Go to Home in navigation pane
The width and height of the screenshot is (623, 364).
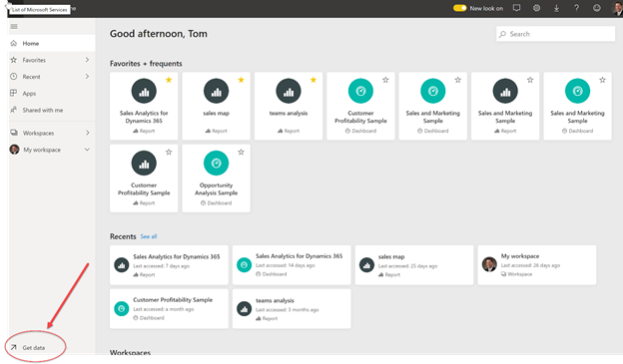[x=52, y=43]
